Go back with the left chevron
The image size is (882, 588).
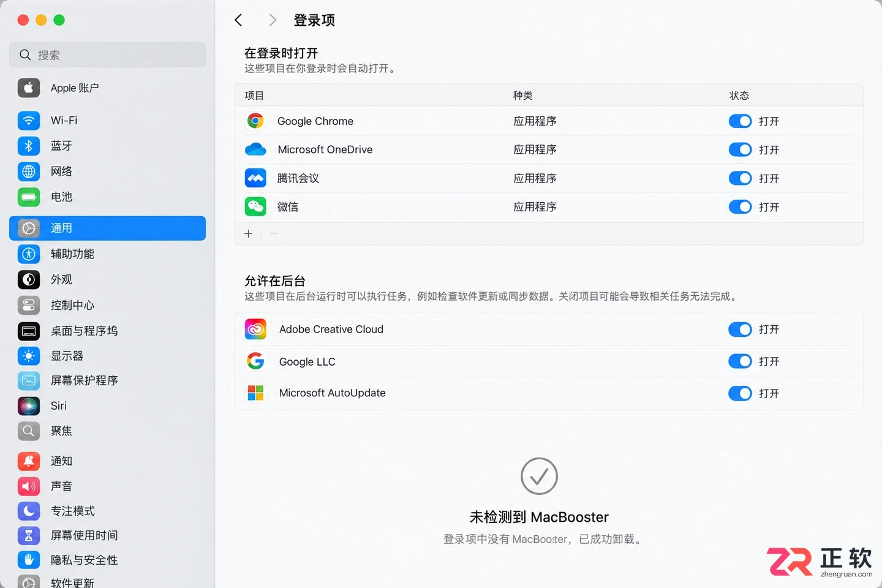[x=238, y=20]
